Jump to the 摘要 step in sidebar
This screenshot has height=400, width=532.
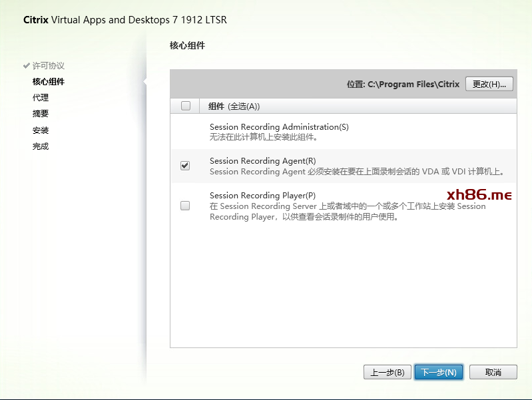(x=41, y=114)
